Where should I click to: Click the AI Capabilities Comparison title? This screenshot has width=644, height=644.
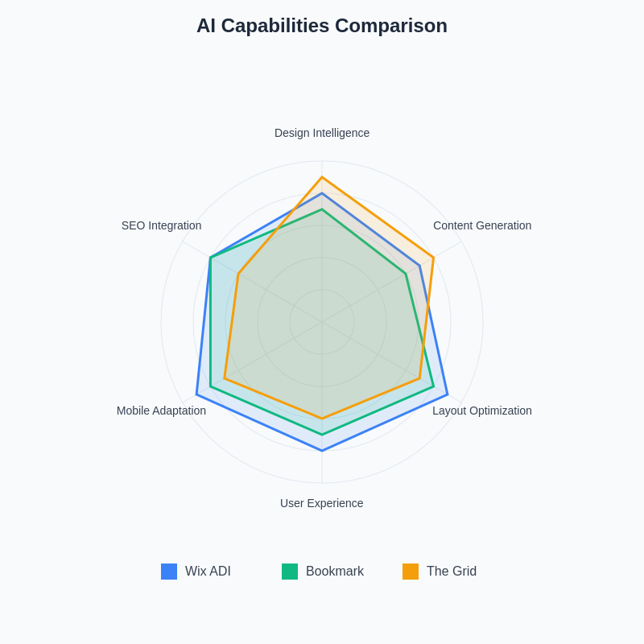coord(322,26)
